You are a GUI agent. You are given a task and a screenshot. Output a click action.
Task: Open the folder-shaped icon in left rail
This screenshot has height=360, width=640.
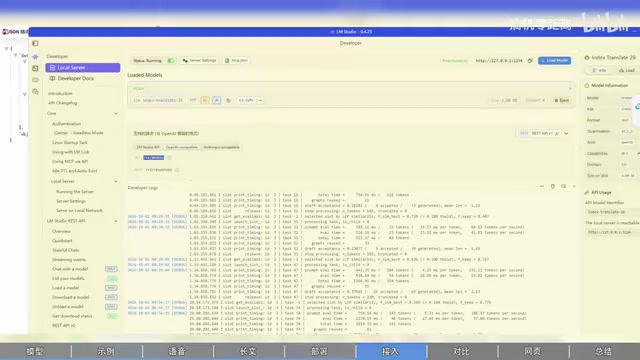click(36, 80)
